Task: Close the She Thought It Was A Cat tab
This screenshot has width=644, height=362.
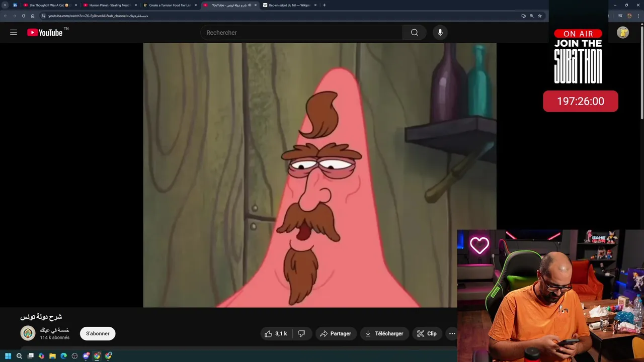Action: click(75, 5)
